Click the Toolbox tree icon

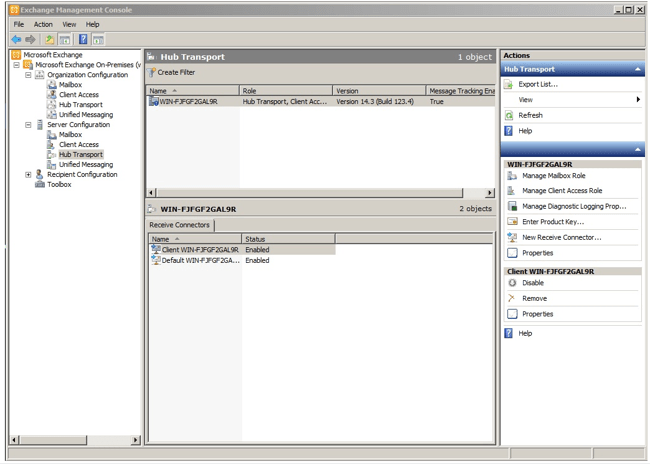point(40,185)
